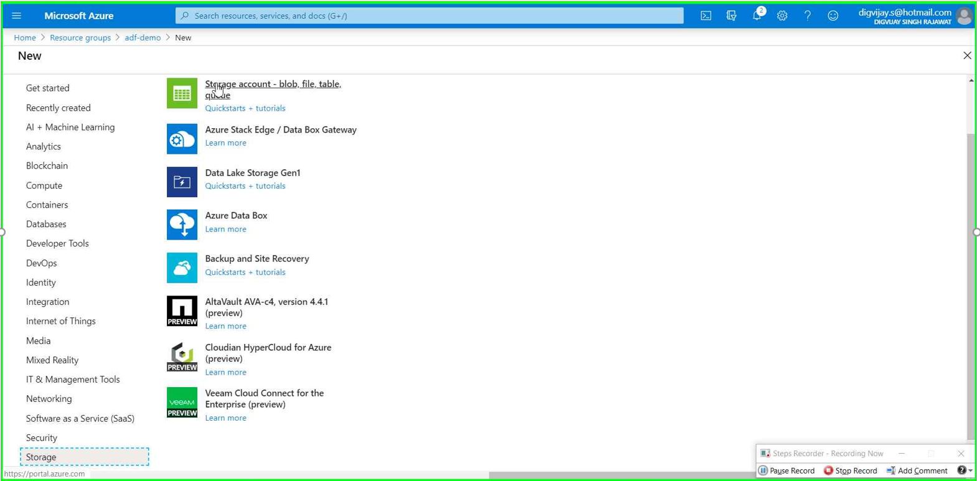Viewport: 980px width, 481px height.
Task: Select the Identity category
Action: point(41,283)
